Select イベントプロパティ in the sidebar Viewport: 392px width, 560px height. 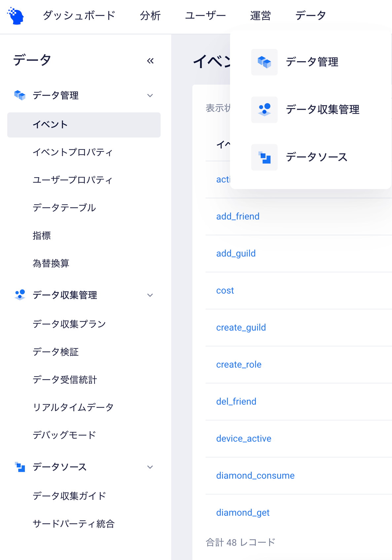pyautogui.click(x=73, y=152)
